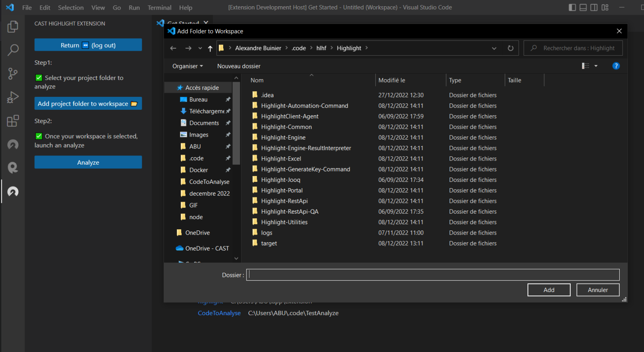The image size is (644, 352).
Task: Expand the Organiser dropdown
Action: click(x=187, y=66)
